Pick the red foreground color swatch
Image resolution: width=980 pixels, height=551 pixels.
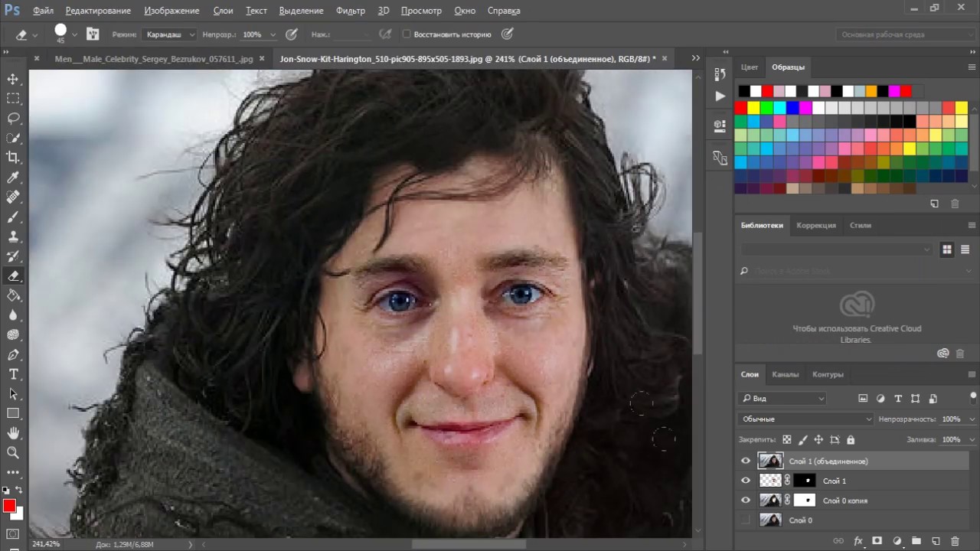click(9, 506)
